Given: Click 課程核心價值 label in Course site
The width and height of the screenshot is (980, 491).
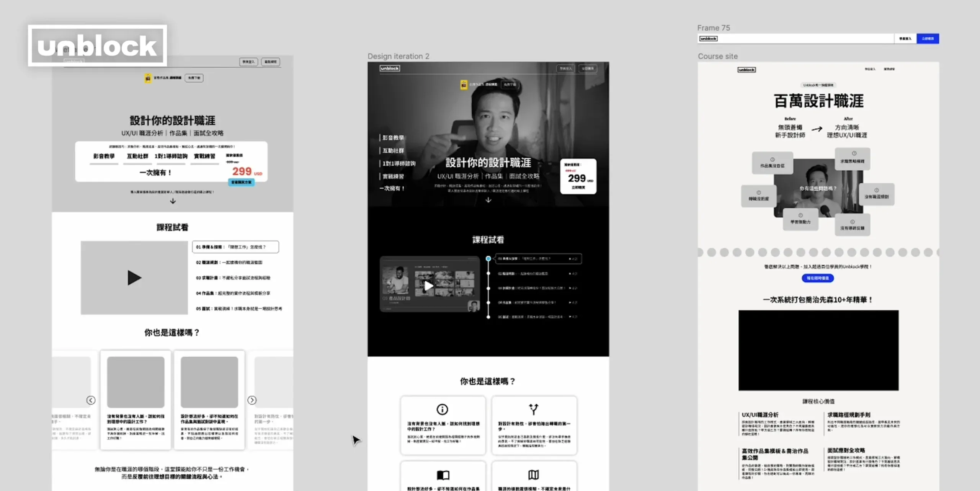Looking at the screenshot, I should (x=818, y=401).
